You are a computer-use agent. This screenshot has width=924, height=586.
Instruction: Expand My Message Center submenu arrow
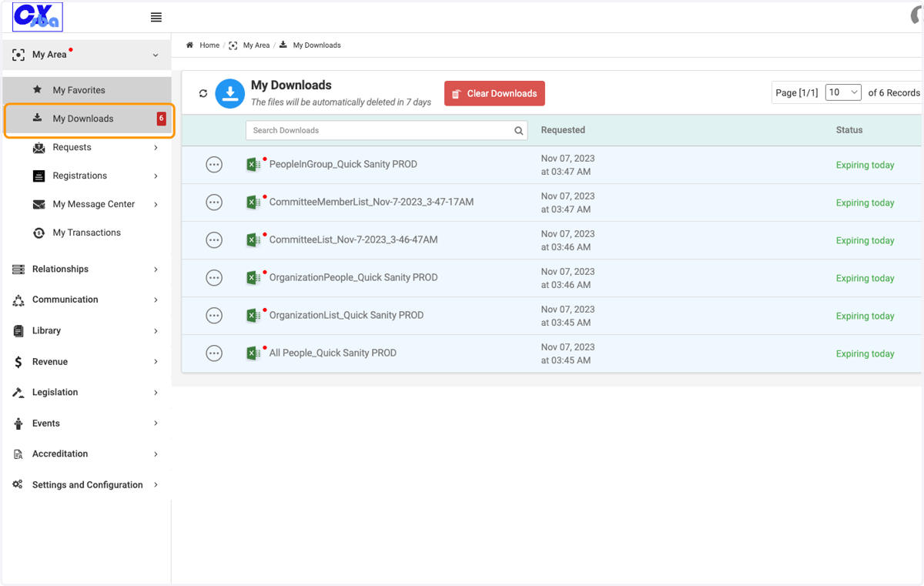click(156, 205)
